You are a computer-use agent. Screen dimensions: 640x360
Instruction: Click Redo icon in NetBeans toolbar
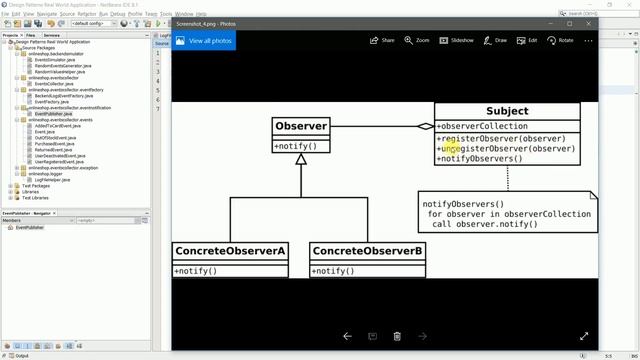61,24
